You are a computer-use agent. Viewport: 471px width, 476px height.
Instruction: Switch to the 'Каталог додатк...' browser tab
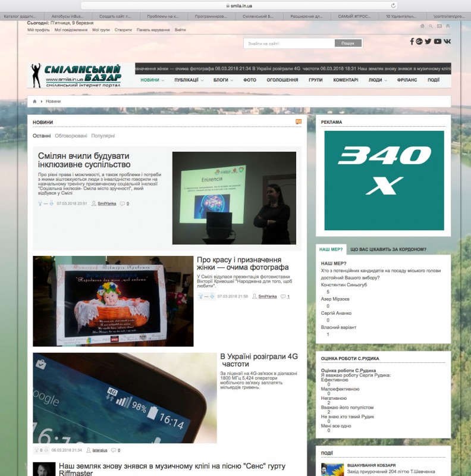click(x=20, y=17)
